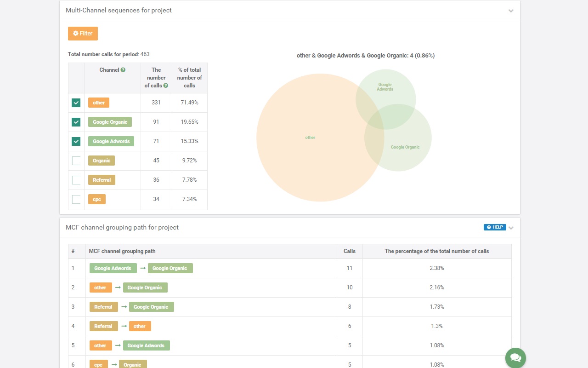Screen dimensions: 588x368
Task: Uncheck the Google Adwords checkbox
Action: [x=76, y=141]
